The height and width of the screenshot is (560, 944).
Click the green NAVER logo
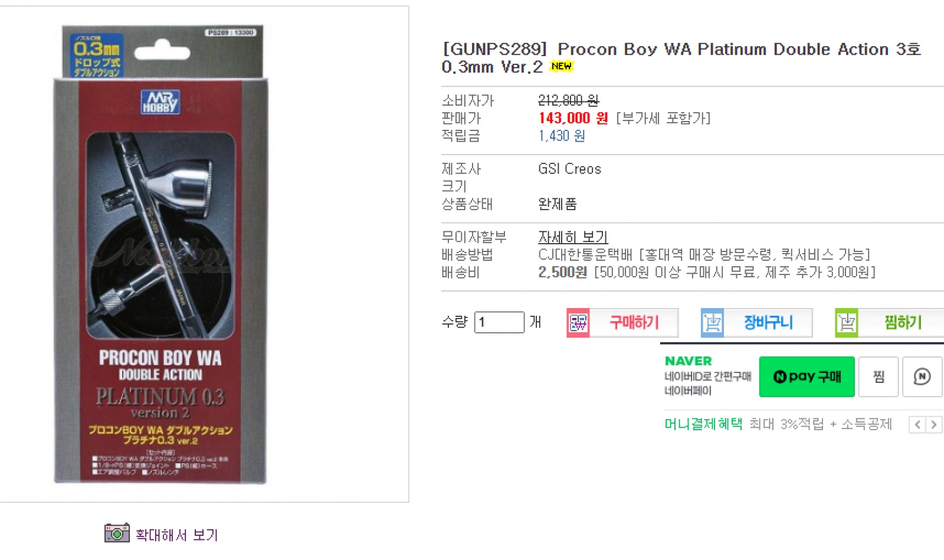(689, 361)
